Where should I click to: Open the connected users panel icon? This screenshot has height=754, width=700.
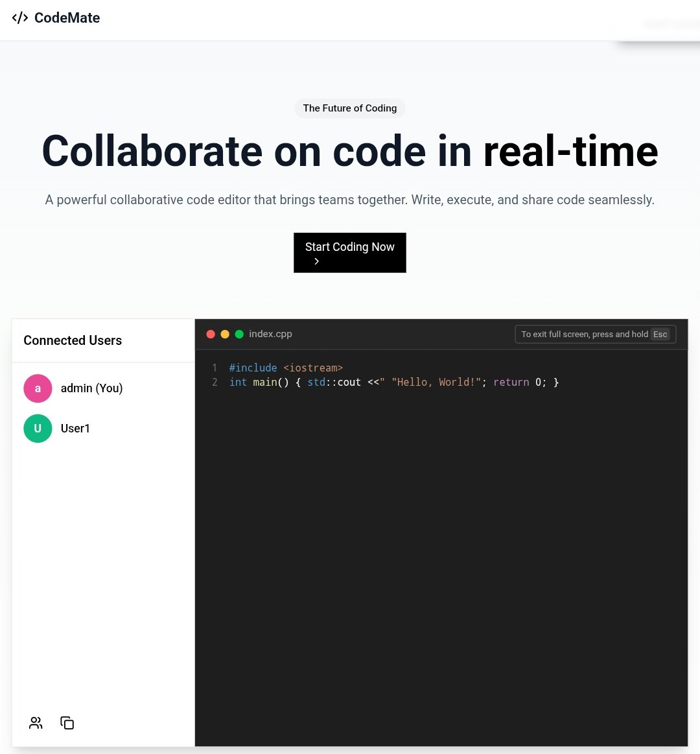36,722
